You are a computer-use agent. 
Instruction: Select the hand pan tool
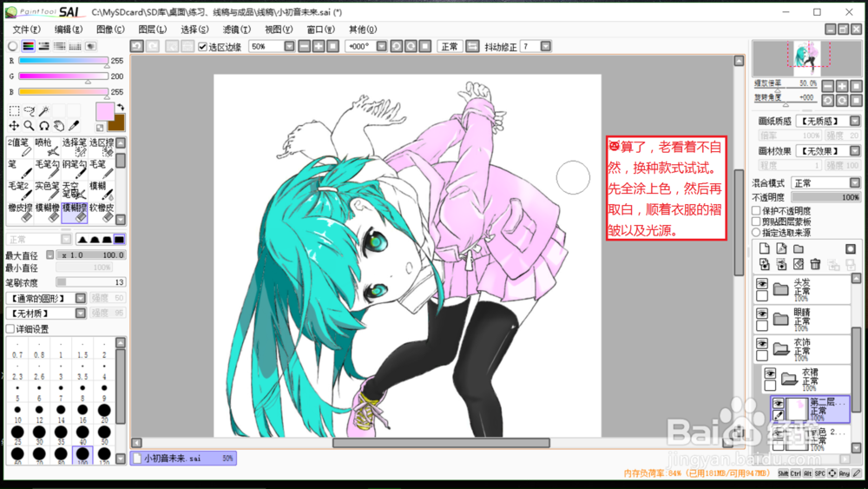[59, 126]
